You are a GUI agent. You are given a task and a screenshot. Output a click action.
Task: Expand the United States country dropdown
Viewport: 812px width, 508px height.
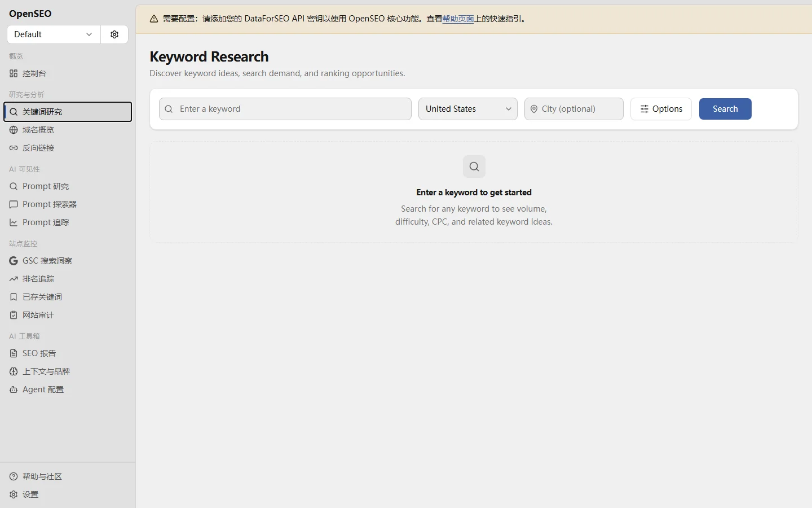click(468, 109)
